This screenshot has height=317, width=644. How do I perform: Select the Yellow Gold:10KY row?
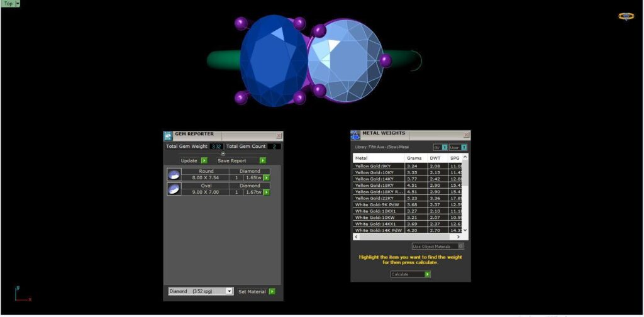pyautogui.click(x=408, y=172)
